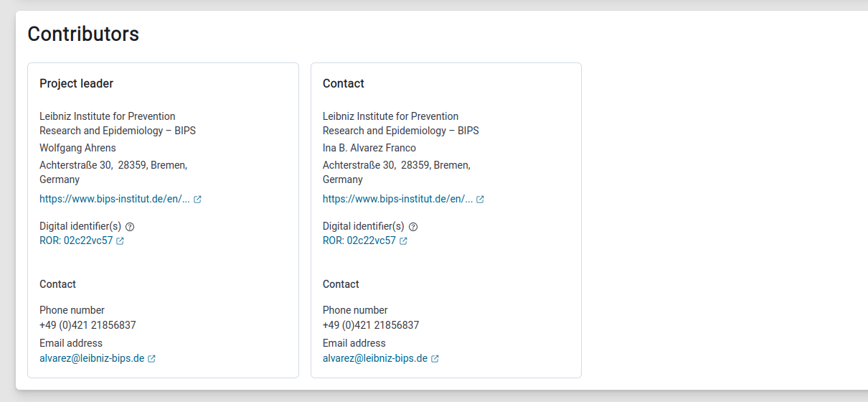Click phone number in Project leader card
Image resolution: width=868 pixels, height=402 pixels.
[88, 325]
